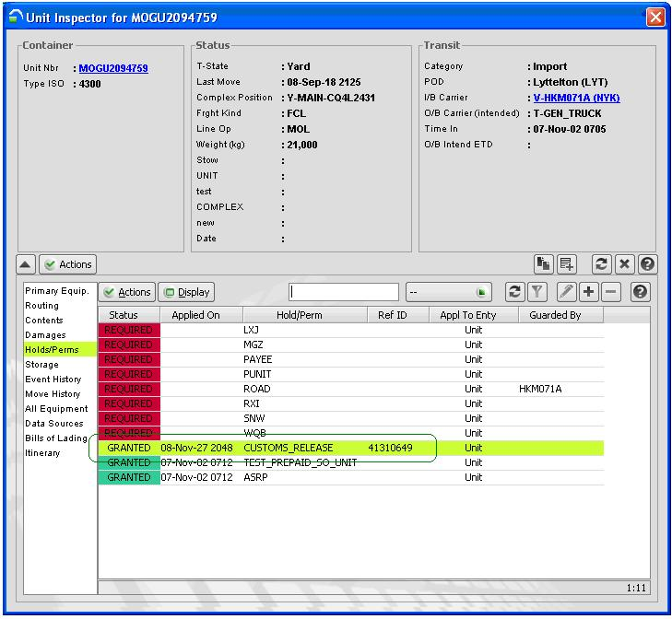Image resolution: width=672 pixels, height=619 pixels.
Task: Select the CUSTOMS_RELEASE granted row
Action: [351, 448]
